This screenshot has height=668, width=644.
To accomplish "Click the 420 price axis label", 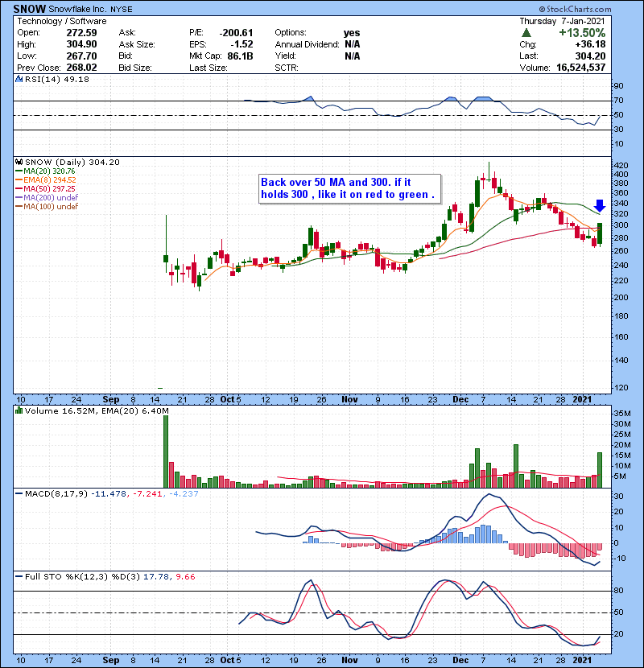I will [x=621, y=165].
